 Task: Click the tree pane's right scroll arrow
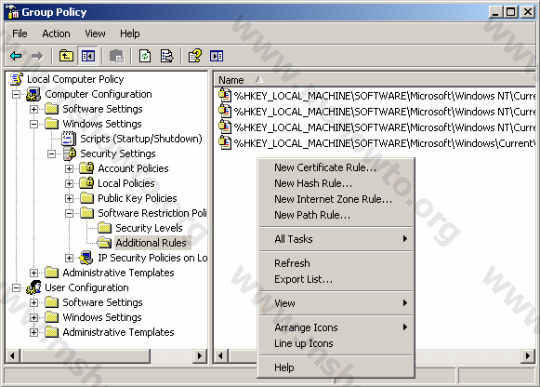point(199,356)
